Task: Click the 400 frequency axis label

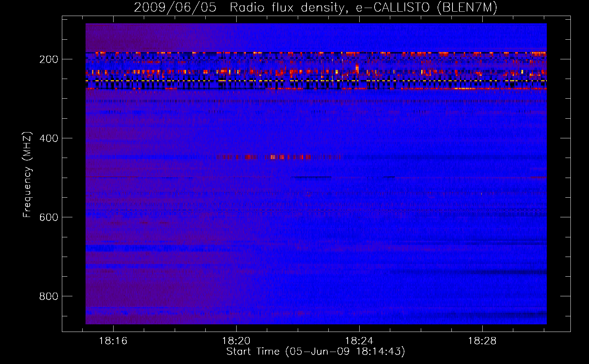Action: point(49,138)
